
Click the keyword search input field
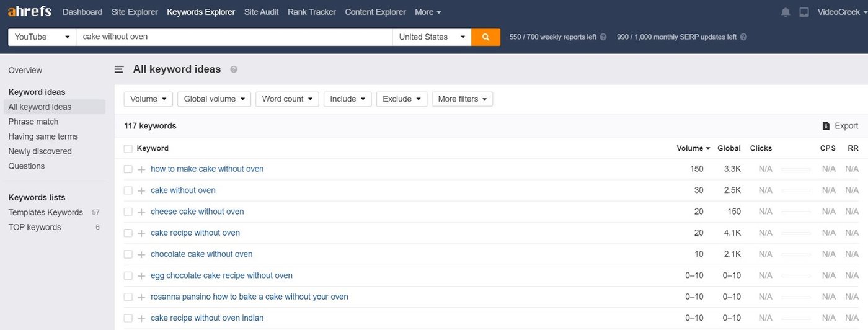tap(234, 37)
